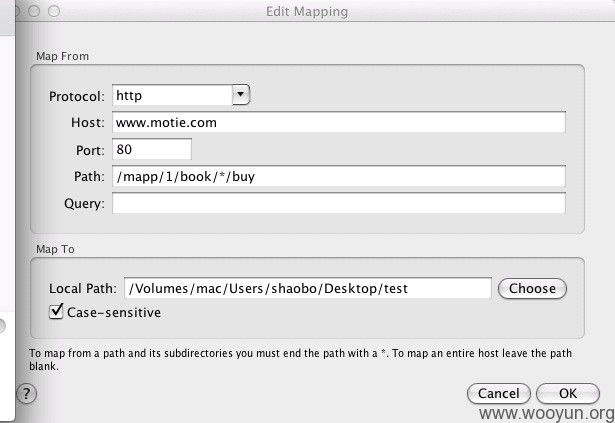Click the Protocol label
The image size is (615, 423).
(x=77, y=97)
